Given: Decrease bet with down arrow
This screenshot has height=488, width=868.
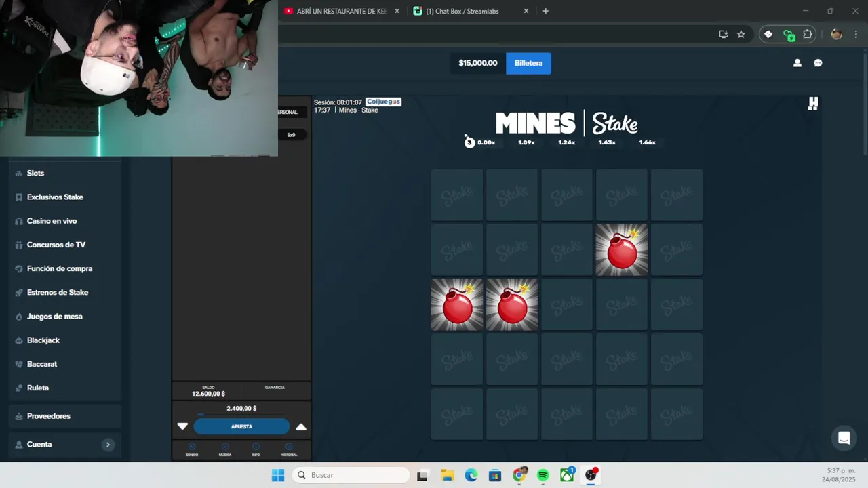Looking at the screenshot, I should (182, 426).
